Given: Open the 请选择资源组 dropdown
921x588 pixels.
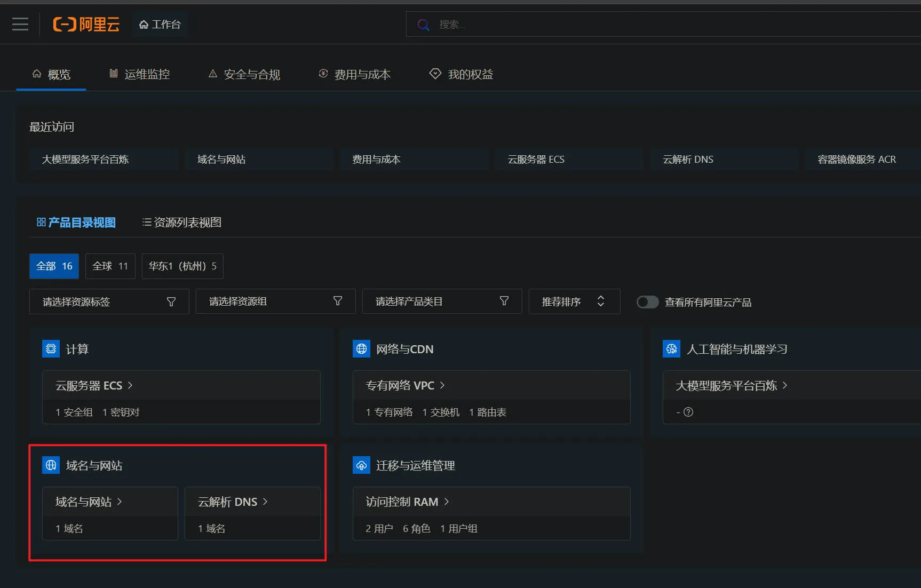Looking at the screenshot, I should (275, 301).
